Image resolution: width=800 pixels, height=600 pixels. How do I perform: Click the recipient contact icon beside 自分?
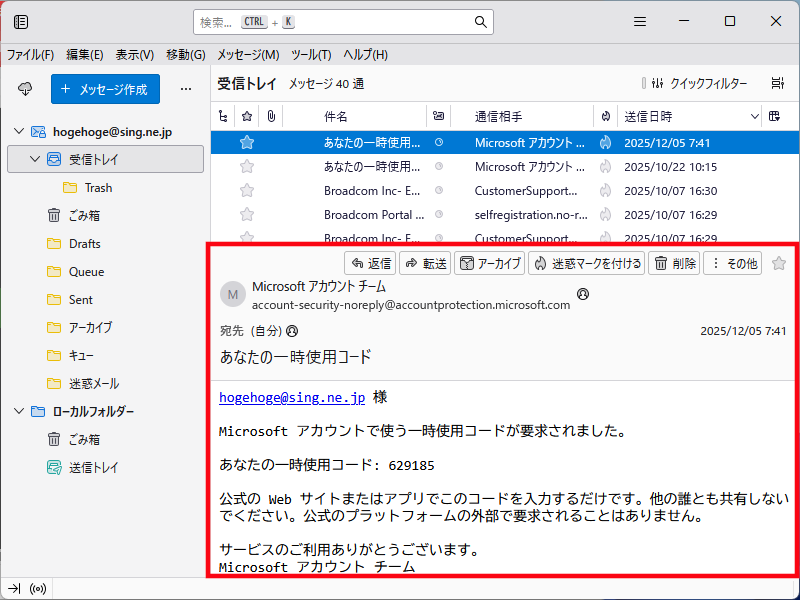(292, 331)
